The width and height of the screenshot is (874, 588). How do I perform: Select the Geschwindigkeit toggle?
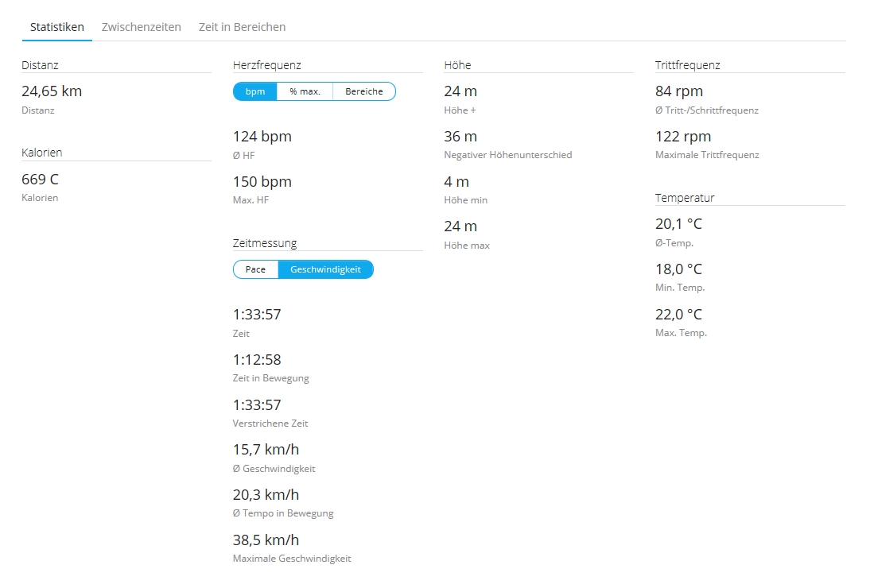[325, 269]
